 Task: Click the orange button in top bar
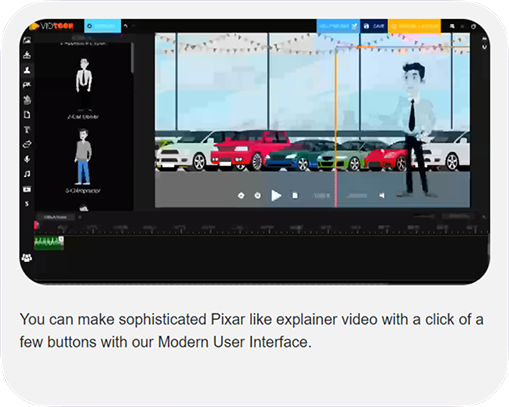[x=414, y=26]
